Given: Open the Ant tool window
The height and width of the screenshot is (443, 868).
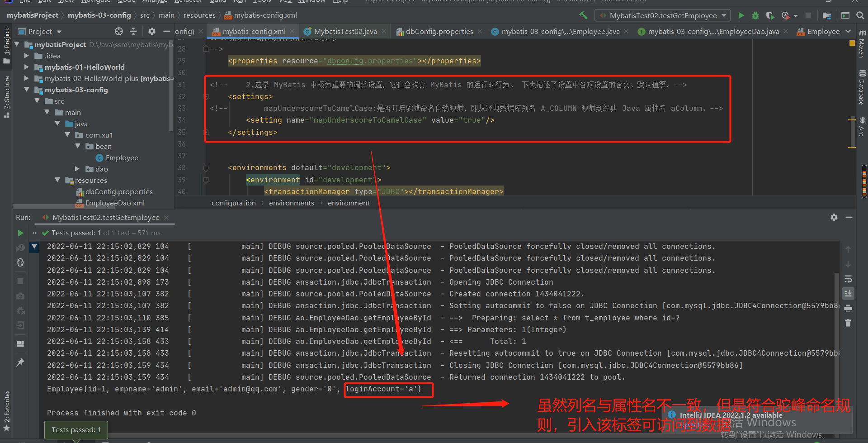Looking at the screenshot, I should [x=862, y=126].
